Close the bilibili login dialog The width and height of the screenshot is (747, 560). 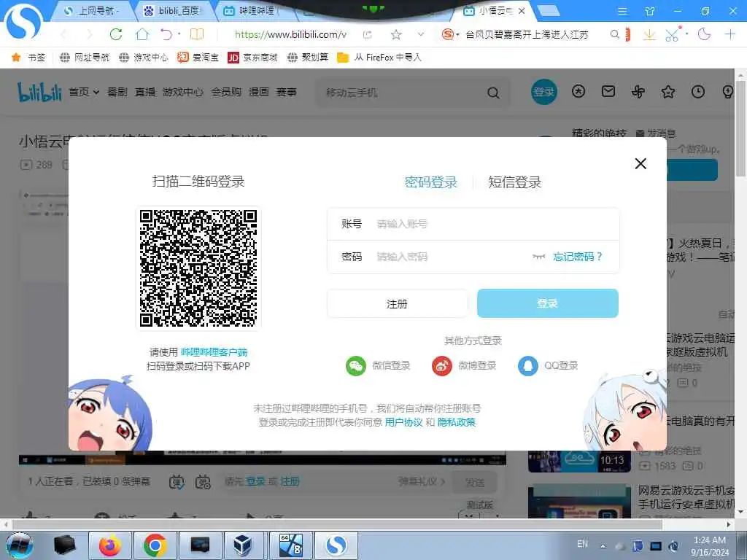640,164
